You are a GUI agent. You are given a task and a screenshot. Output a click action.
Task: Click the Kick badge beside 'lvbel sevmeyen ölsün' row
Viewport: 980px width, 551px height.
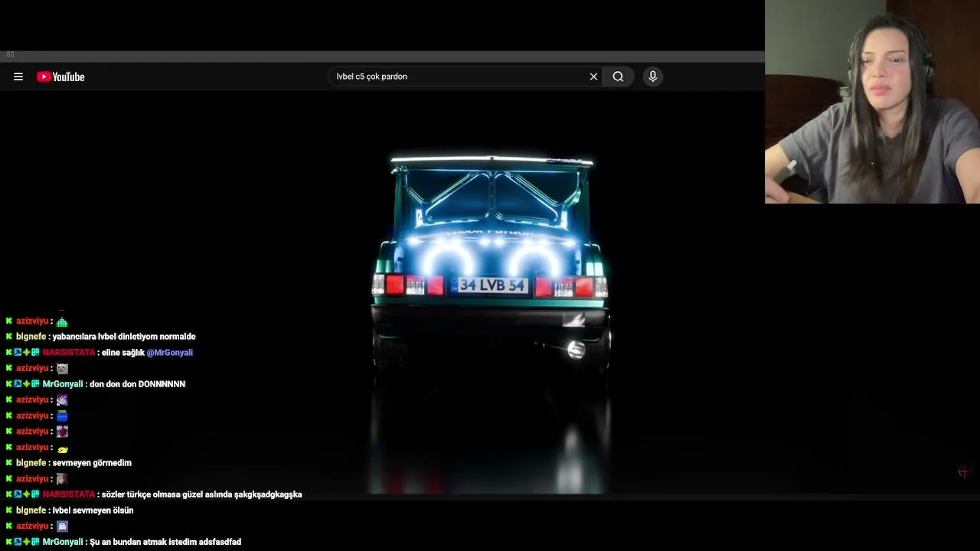pos(9,510)
